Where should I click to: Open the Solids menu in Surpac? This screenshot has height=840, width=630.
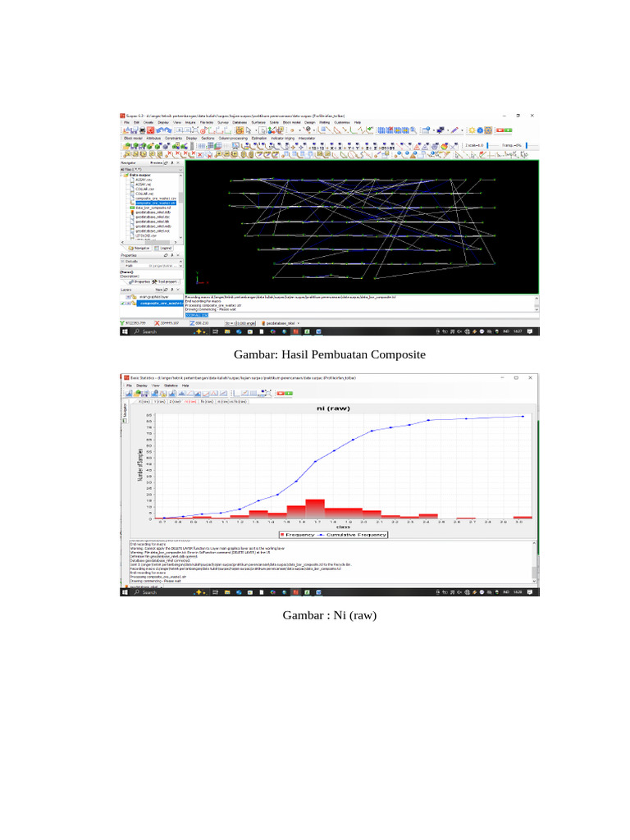tap(274, 122)
